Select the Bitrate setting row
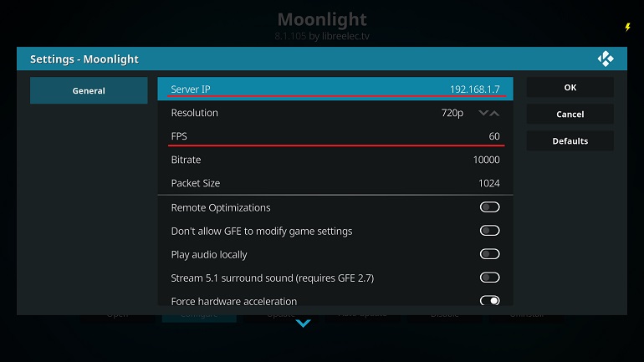Viewport: 644px width, 362px height. coord(335,159)
